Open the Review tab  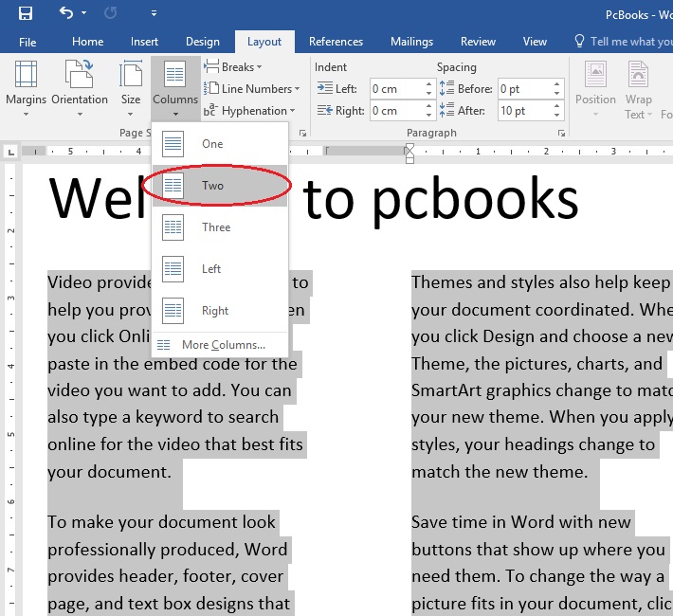[x=478, y=42]
